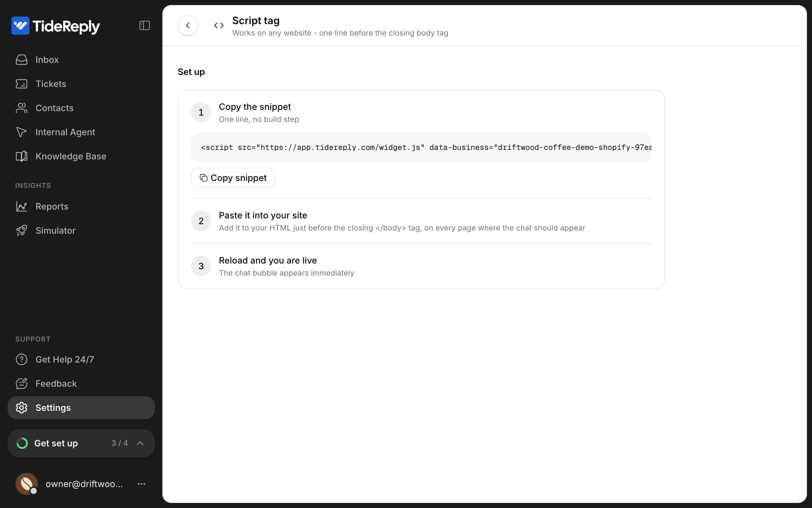The height and width of the screenshot is (508, 812).
Task: Click 'Reload and you are live' title
Action: 268,260
